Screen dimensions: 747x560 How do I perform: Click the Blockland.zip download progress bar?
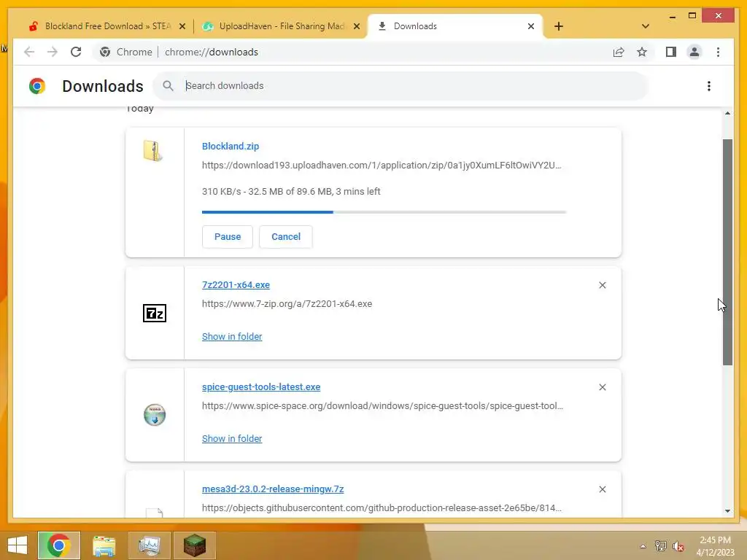pos(384,212)
